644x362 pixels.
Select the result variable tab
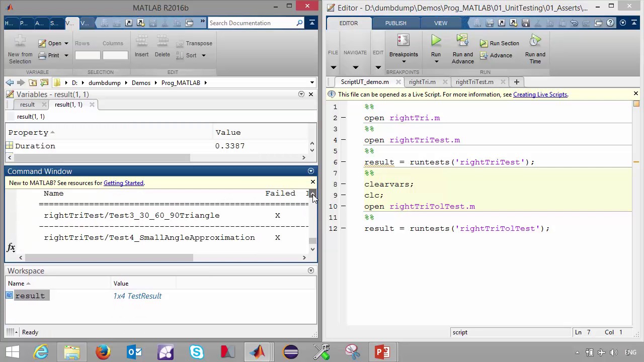(27, 105)
